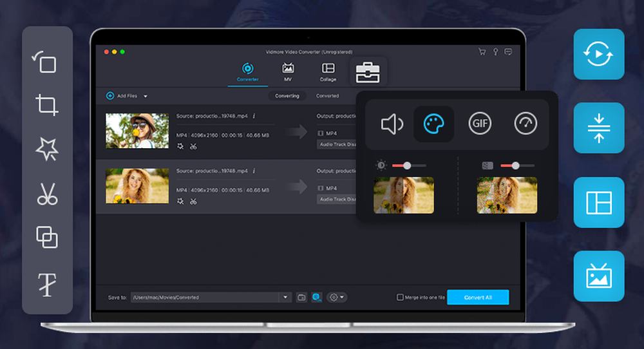Show the Converting list tab

[287, 96]
